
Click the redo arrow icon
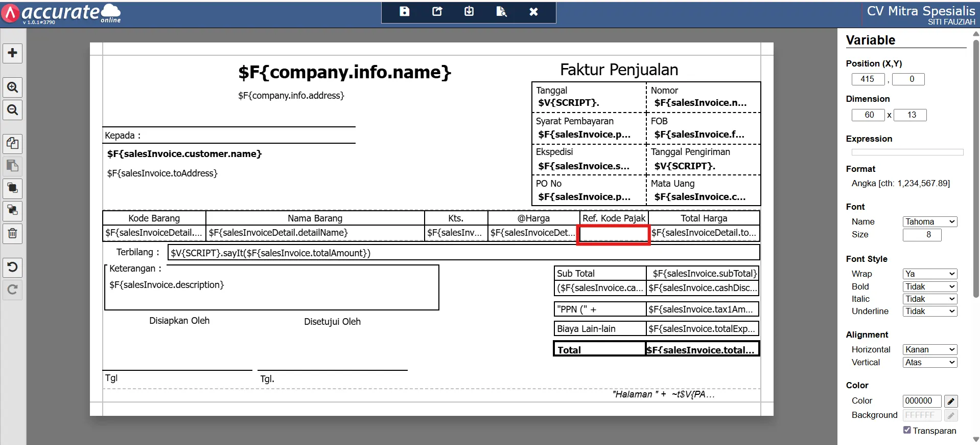point(13,290)
